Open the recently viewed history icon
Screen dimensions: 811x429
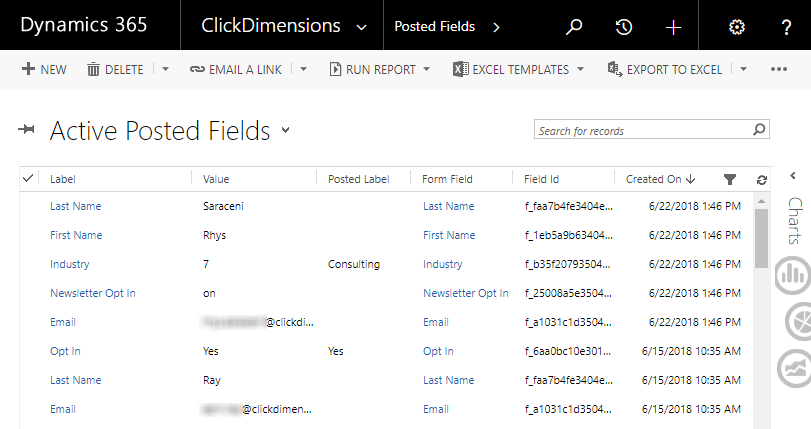point(623,26)
